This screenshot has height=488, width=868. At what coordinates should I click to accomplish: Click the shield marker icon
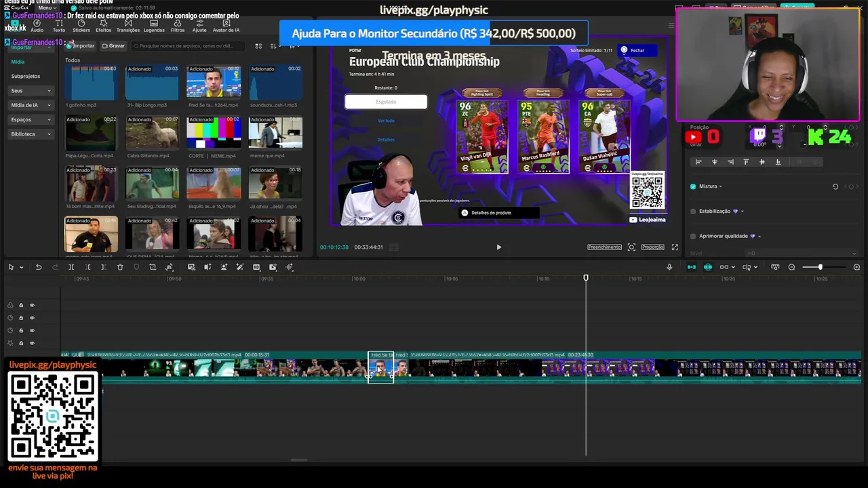click(x=136, y=267)
